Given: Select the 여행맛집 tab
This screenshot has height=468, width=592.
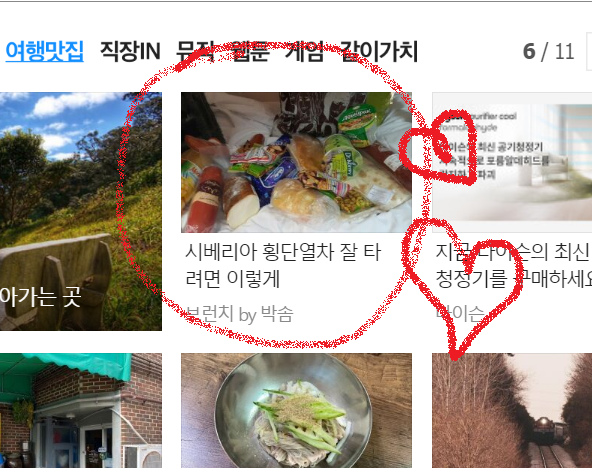Looking at the screenshot, I should click(45, 52).
